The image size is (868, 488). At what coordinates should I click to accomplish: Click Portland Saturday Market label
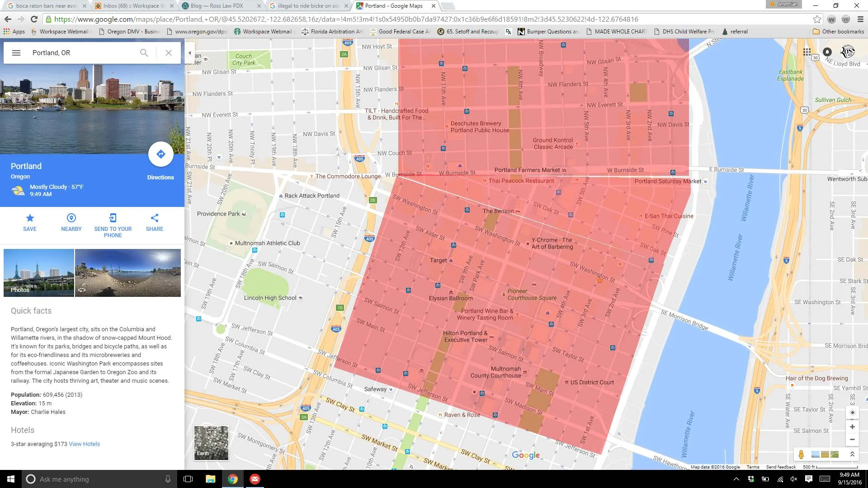[668, 182]
